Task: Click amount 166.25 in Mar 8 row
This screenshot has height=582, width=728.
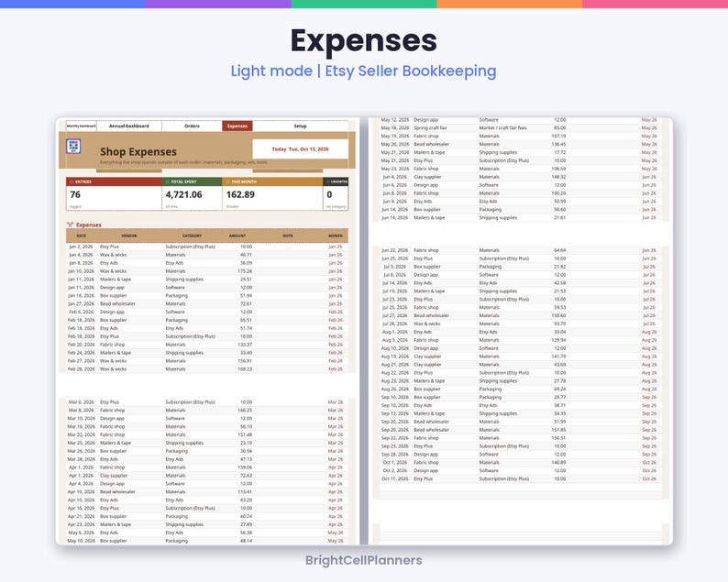Action: tap(245, 411)
